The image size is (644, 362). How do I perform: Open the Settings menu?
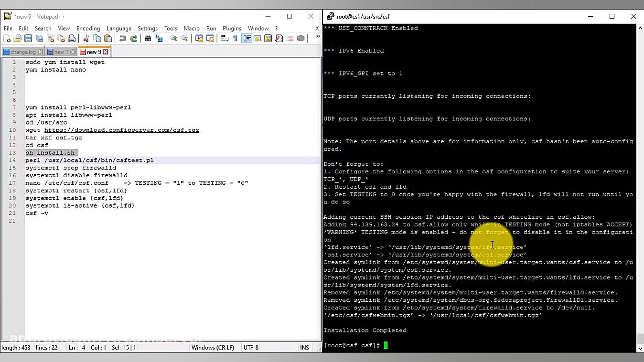pyautogui.click(x=148, y=29)
